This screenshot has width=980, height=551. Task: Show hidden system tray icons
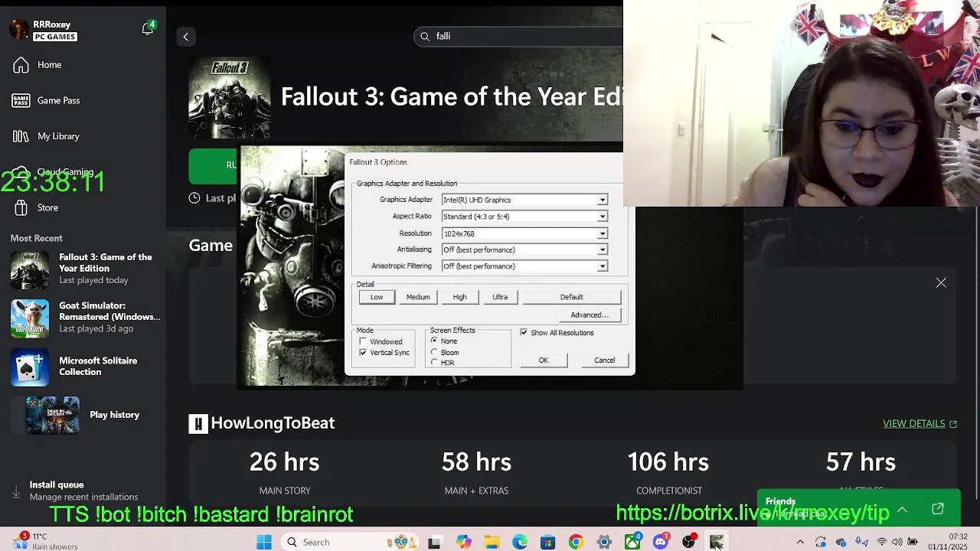pyautogui.click(x=800, y=542)
